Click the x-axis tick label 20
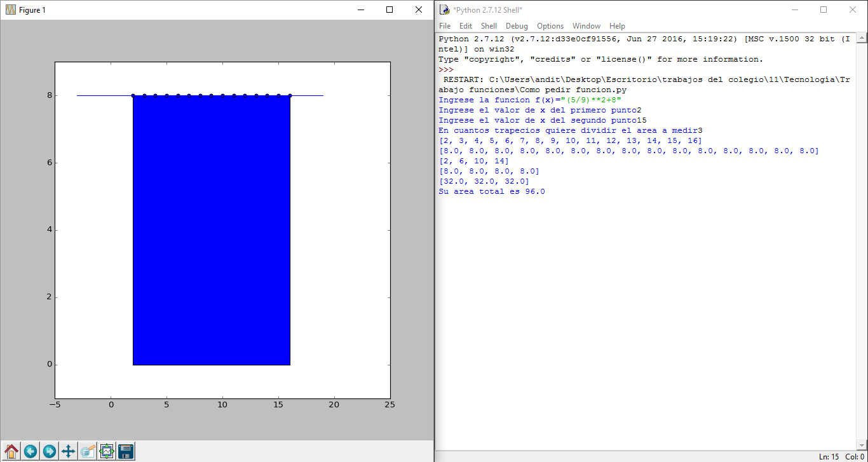The image size is (868, 462). (x=334, y=404)
